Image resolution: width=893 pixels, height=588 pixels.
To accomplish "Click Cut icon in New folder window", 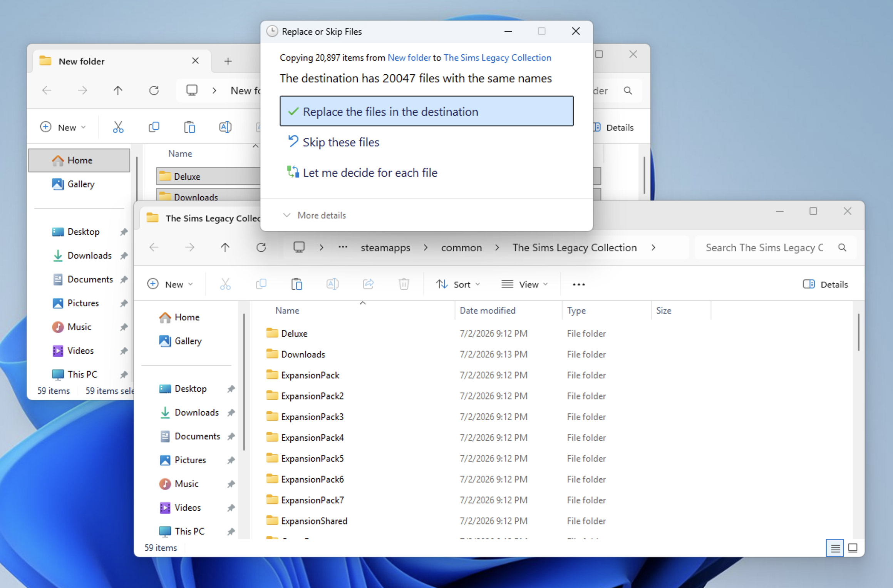I will coord(118,127).
